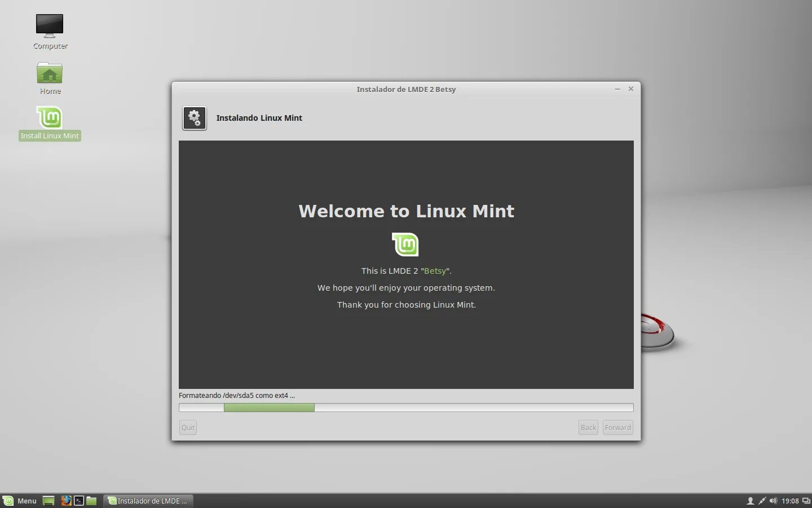
Task: Minimize the Instalador de LMDE 2 Betsy window
Action: [x=617, y=89]
